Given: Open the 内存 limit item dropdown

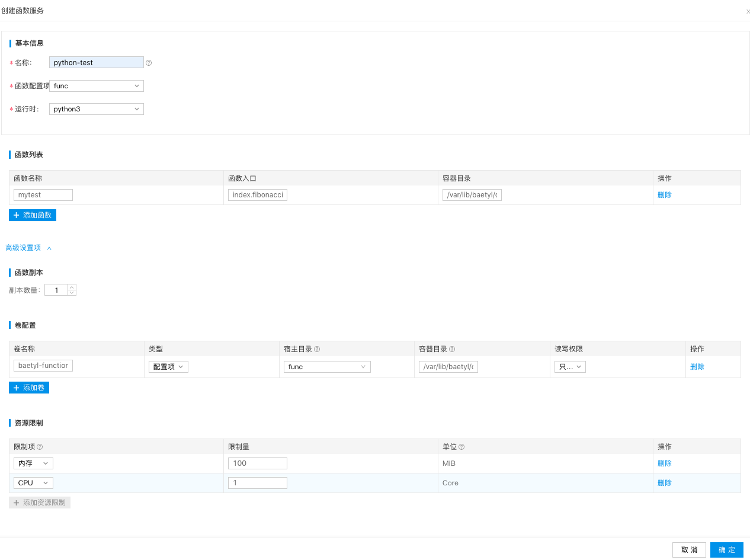Looking at the screenshot, I should [x=33, y=463].
